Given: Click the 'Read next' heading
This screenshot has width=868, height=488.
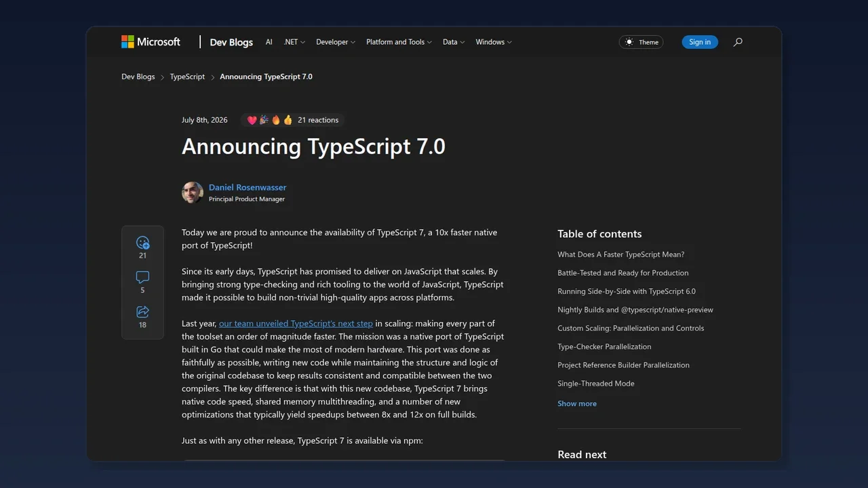Looking at the screenshot, I should point(582,455).
